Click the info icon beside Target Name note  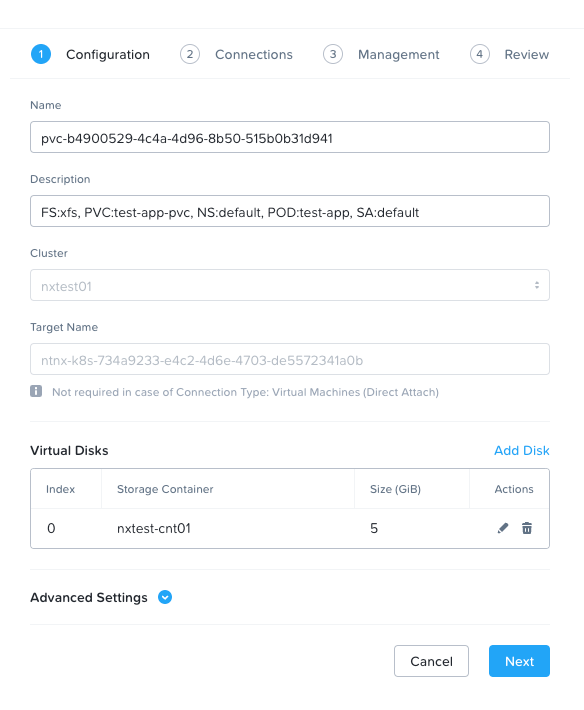(36, 391)
